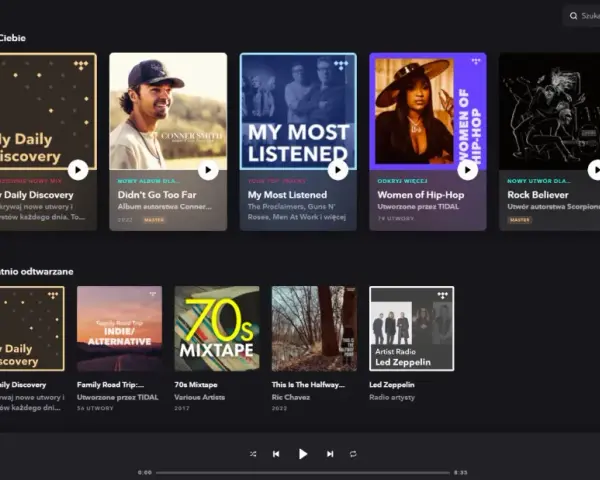Image resolution: width=600 pixels, height=480 pixels.
Task: Click the playback progress bar
Action: (303, 473)
